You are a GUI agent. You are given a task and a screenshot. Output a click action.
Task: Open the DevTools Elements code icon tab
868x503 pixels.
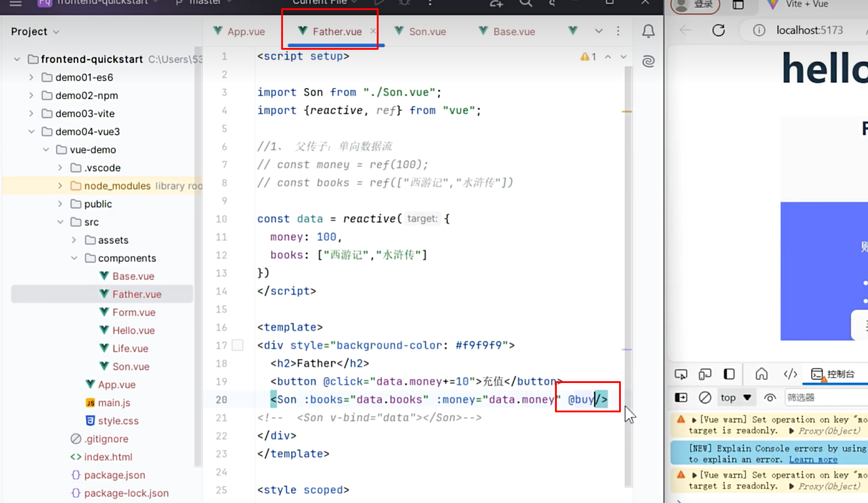[790, 374]
